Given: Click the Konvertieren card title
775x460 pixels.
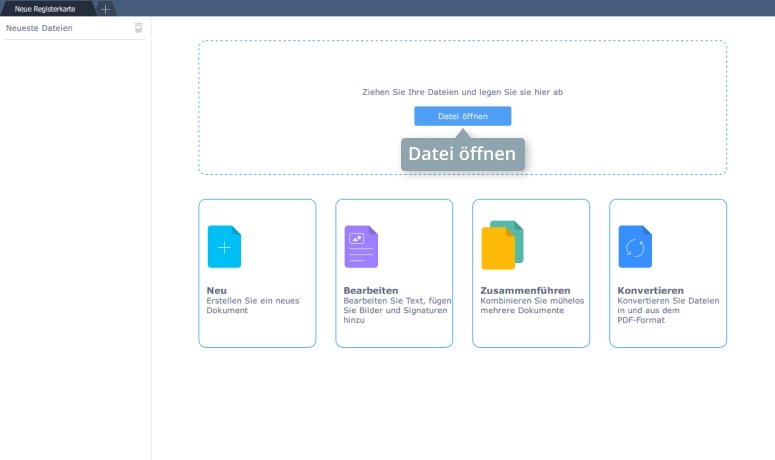Looking at the screenshot, I should [650, 290].
